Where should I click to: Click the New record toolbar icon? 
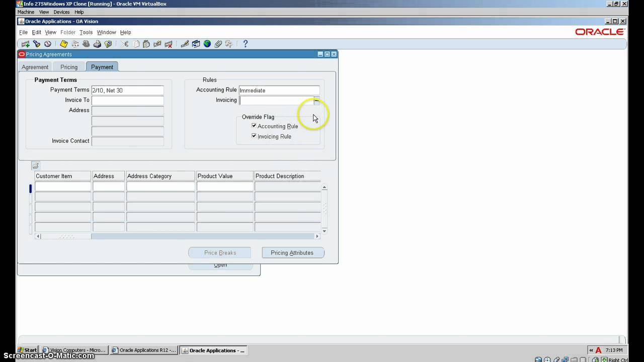click(25, 44)
